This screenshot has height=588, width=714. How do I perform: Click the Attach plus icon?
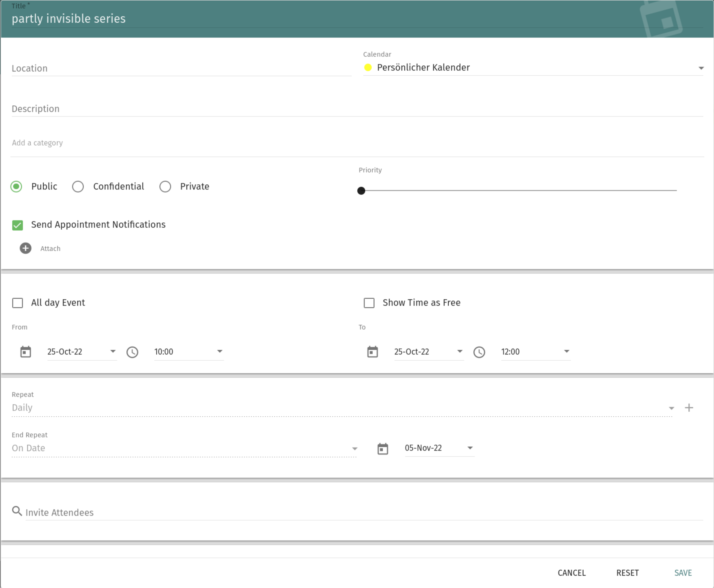(x=25, y=248)
